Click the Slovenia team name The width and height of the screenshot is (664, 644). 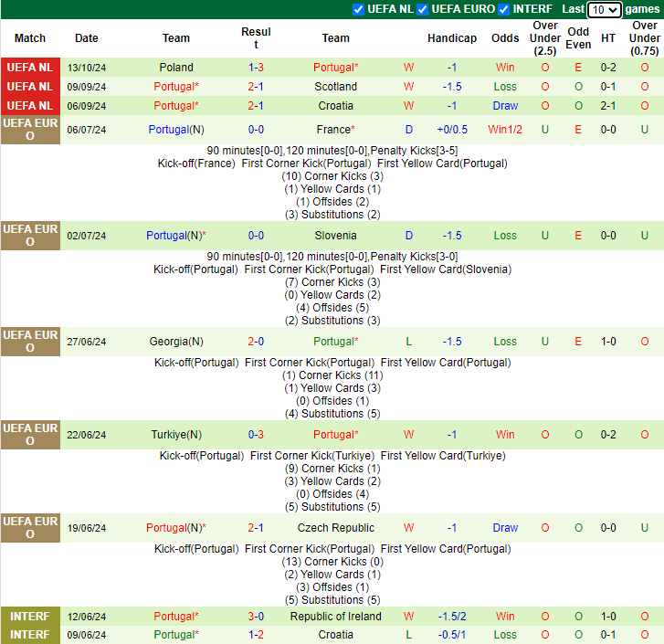(335, 236)
